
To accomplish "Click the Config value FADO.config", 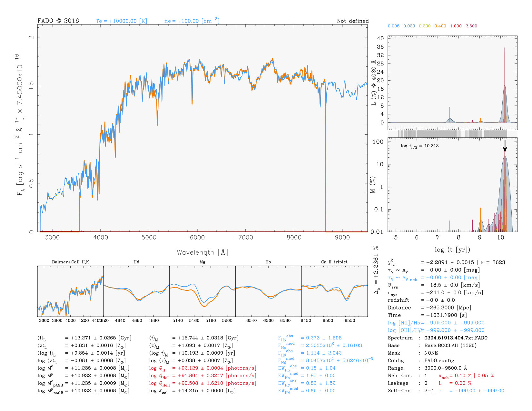I will tap(439, 361).
